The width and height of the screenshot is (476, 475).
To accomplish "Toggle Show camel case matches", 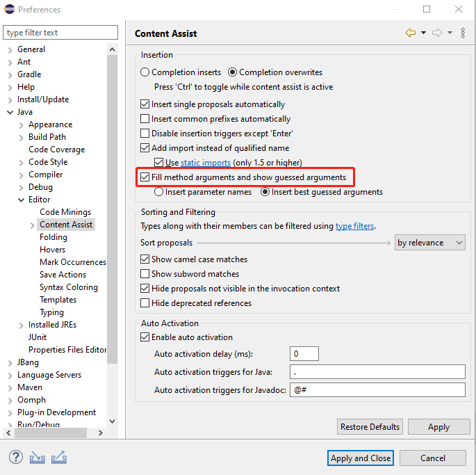I will click(145, 259).
